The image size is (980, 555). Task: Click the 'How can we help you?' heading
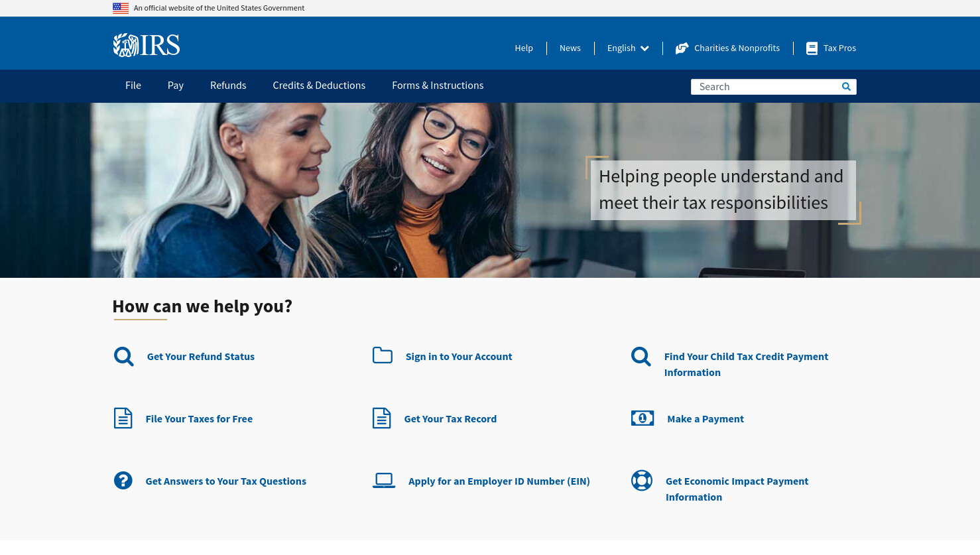click(x=202, y=306)
